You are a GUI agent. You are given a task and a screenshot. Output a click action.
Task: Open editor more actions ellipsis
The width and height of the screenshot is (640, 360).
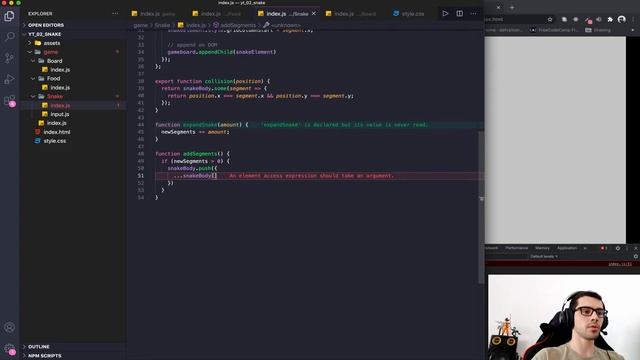click(473, 13)
